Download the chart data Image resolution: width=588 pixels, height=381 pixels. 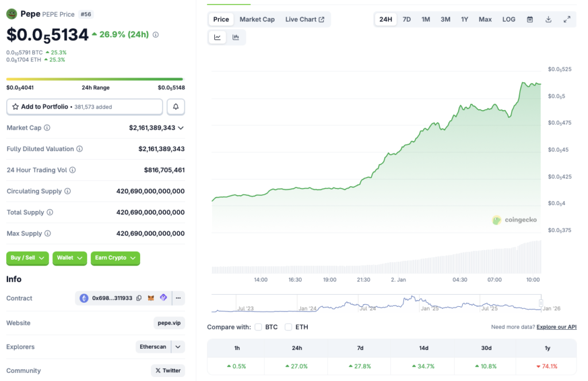point(548,20)
